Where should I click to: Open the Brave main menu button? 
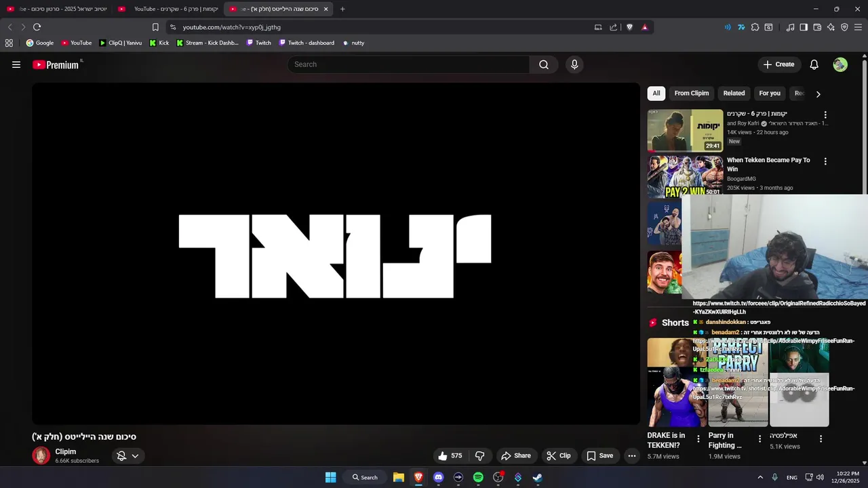(x=858, y=27)
